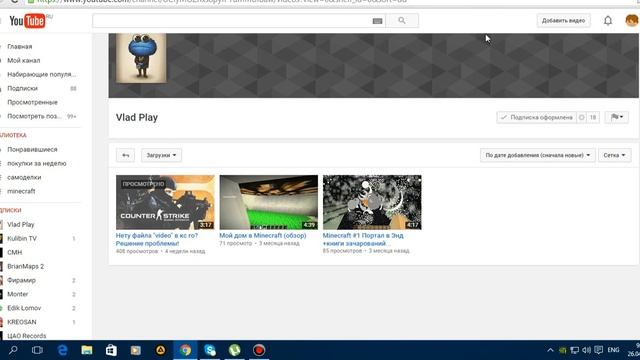
Task: Open самоделки playlist
Action: [x=24, y=177]
